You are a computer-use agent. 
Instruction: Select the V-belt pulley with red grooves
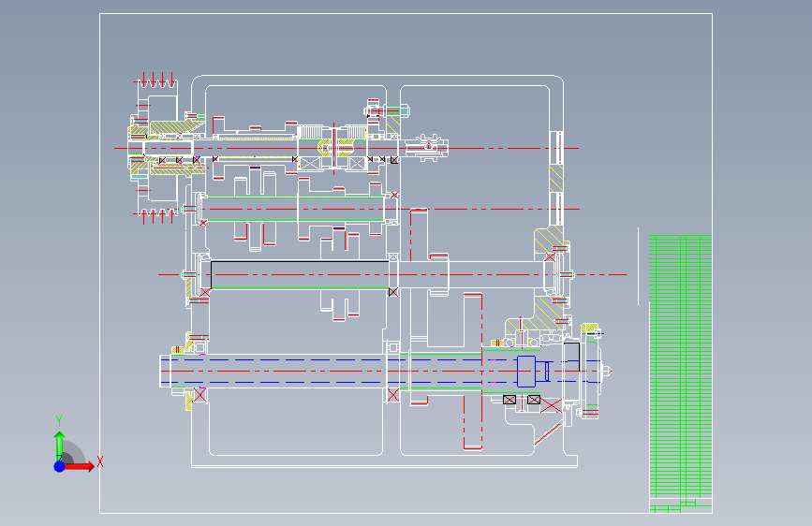(x=156, y=148)
